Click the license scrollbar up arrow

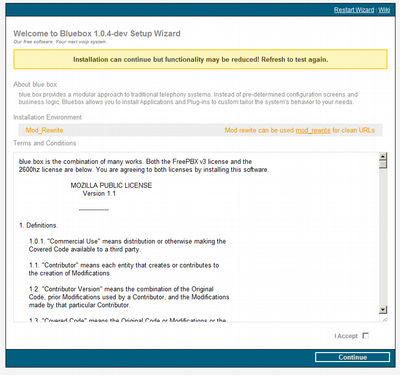(x=383, y=156)
